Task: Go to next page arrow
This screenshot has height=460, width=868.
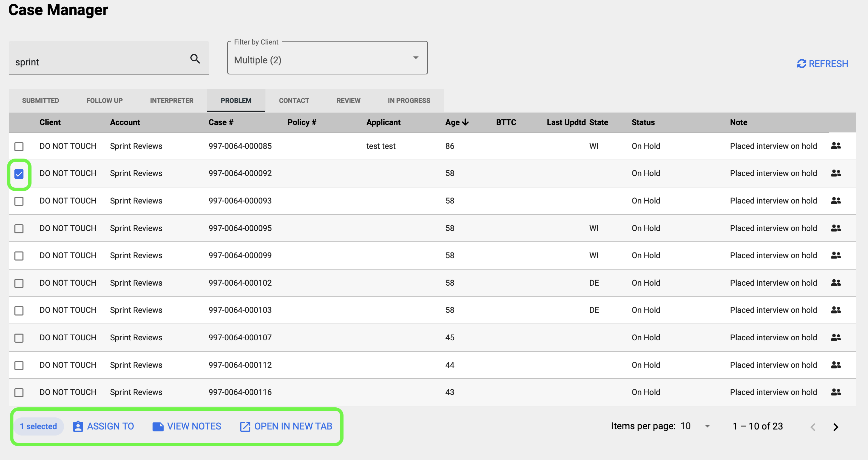Action: coord(835,427)
